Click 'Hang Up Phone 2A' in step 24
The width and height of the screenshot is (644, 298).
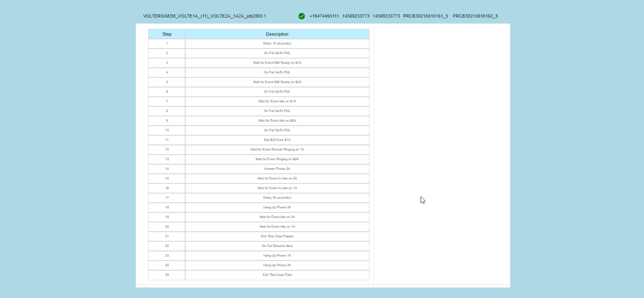pos(277,265)
